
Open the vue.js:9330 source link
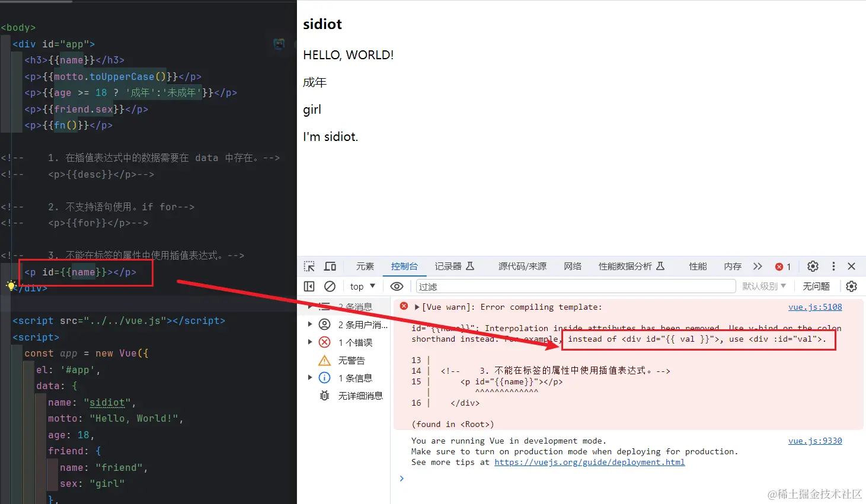(815, 441)
